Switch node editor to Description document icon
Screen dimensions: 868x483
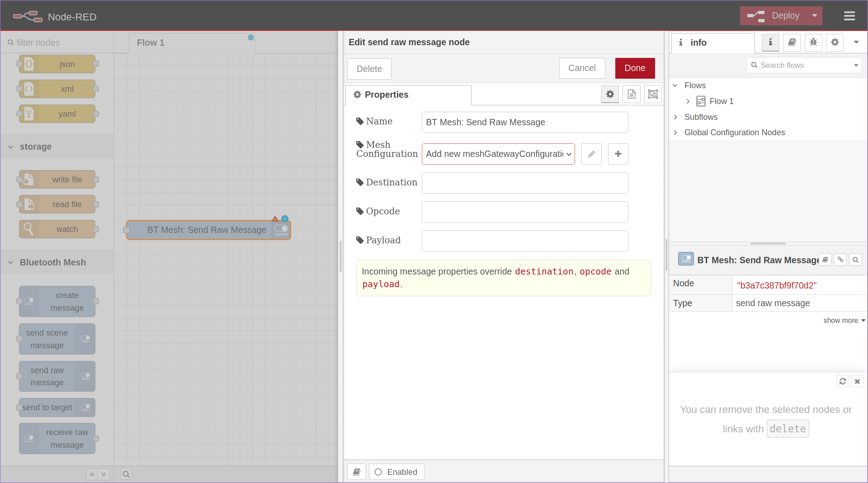(x=632, y=95)
